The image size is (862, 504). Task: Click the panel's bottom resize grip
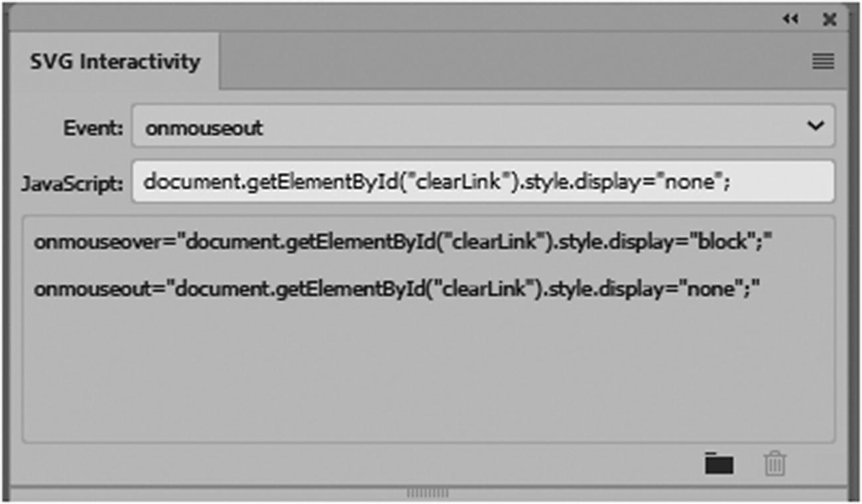[428, 493]
